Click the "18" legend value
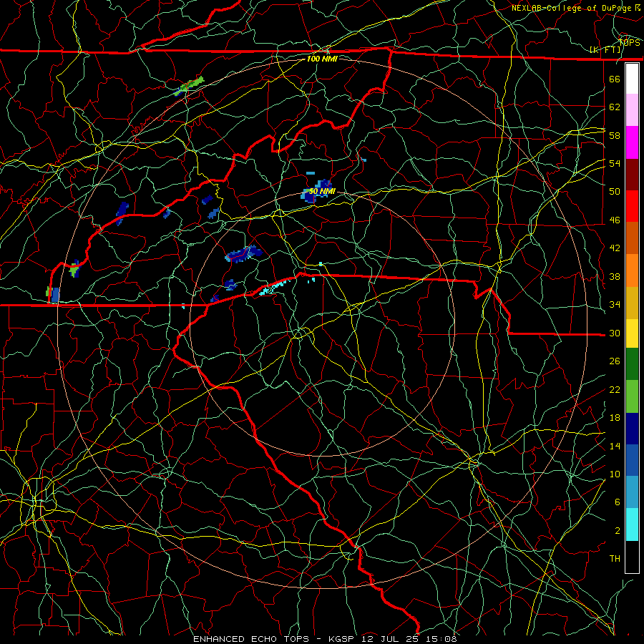Image resolution: width=644 pixels, height=644 pixels. 615,418
